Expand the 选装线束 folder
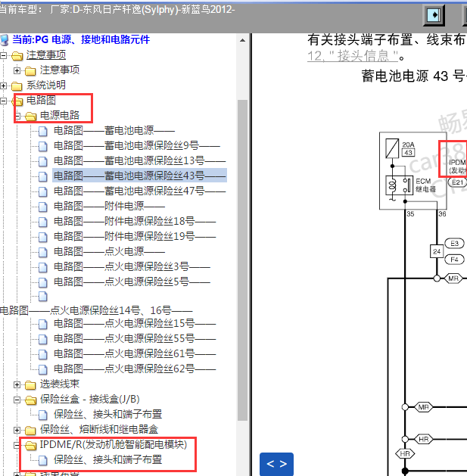The image size is (467, 476). 17,385
